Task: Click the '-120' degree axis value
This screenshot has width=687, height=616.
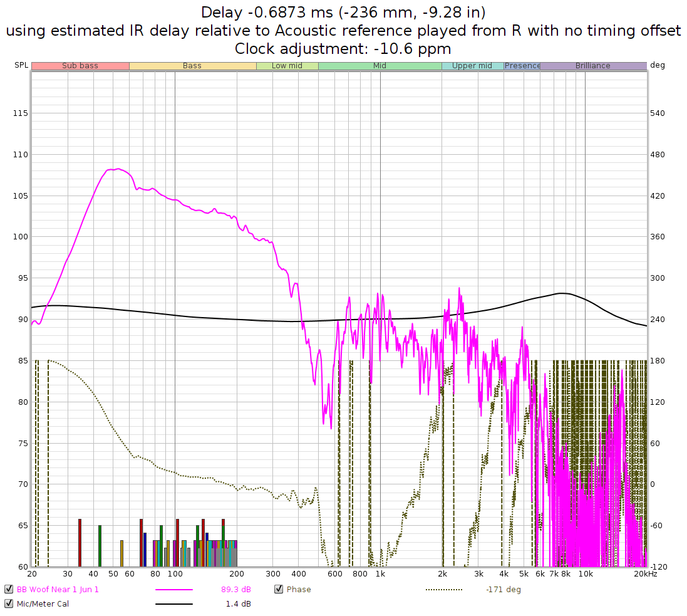Action: coord(658,567)
